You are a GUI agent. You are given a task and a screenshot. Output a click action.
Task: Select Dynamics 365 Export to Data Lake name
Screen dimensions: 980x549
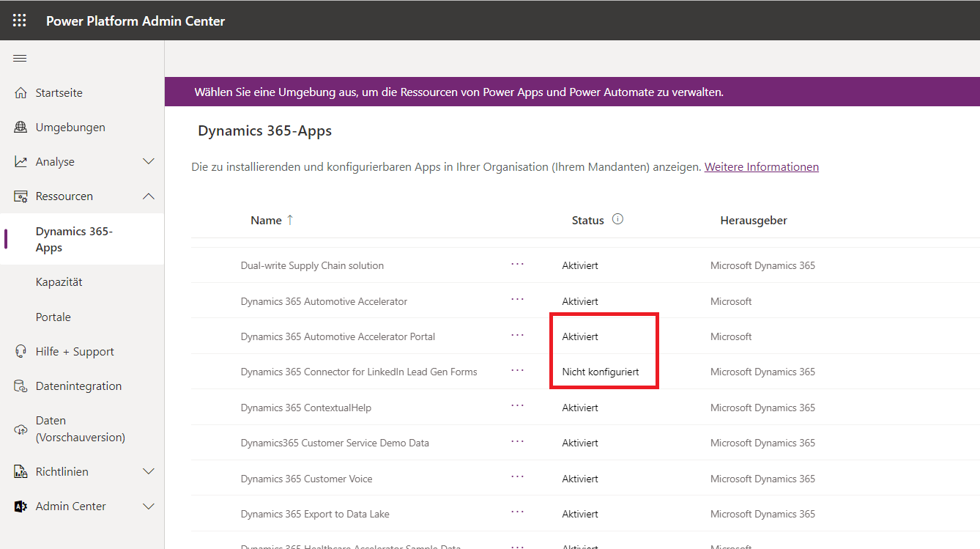315,514
